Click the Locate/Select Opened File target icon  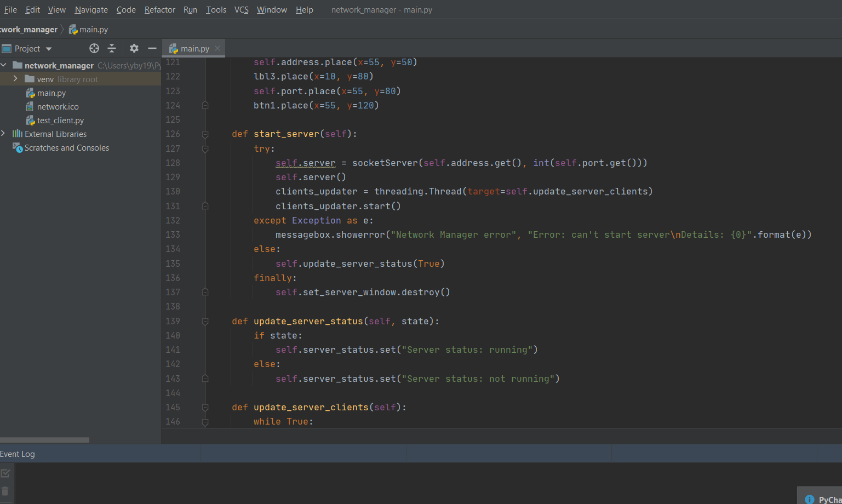pyautogui.click(x=94, y=48)
